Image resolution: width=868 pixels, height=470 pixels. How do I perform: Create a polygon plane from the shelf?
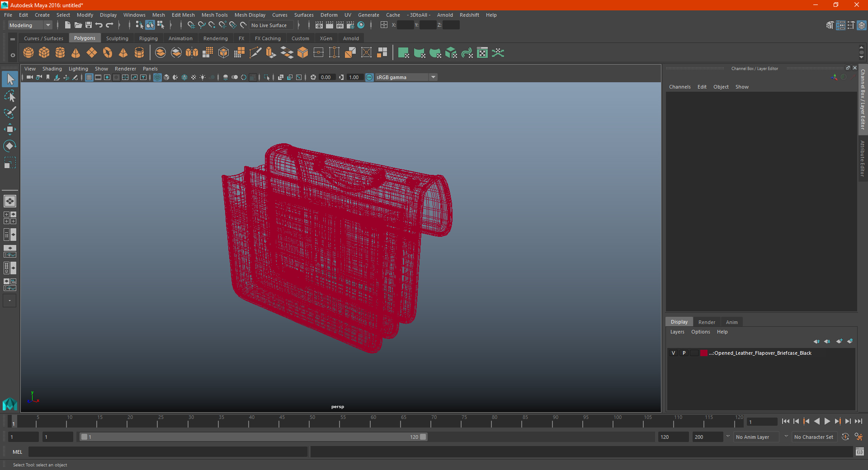pos(92,53)
